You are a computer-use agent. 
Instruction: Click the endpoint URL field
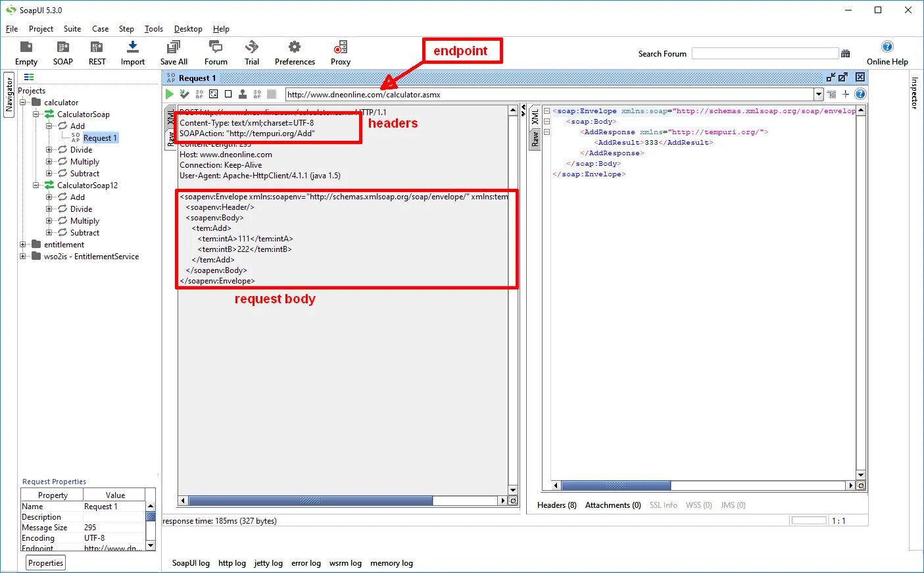pyautogui.click(x=549, y=94)
